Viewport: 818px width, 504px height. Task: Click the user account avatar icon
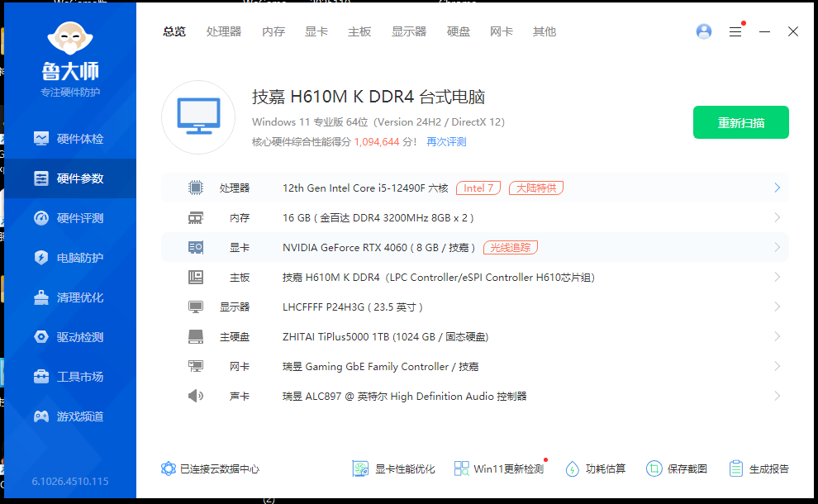704,31
